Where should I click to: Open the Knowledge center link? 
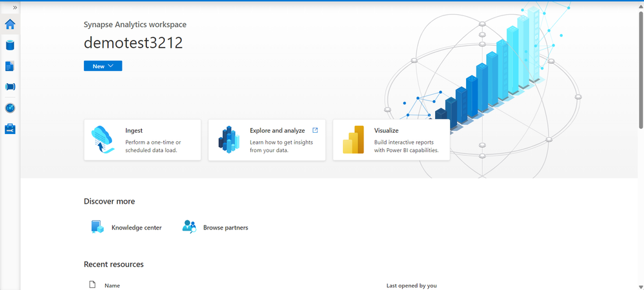137,227
